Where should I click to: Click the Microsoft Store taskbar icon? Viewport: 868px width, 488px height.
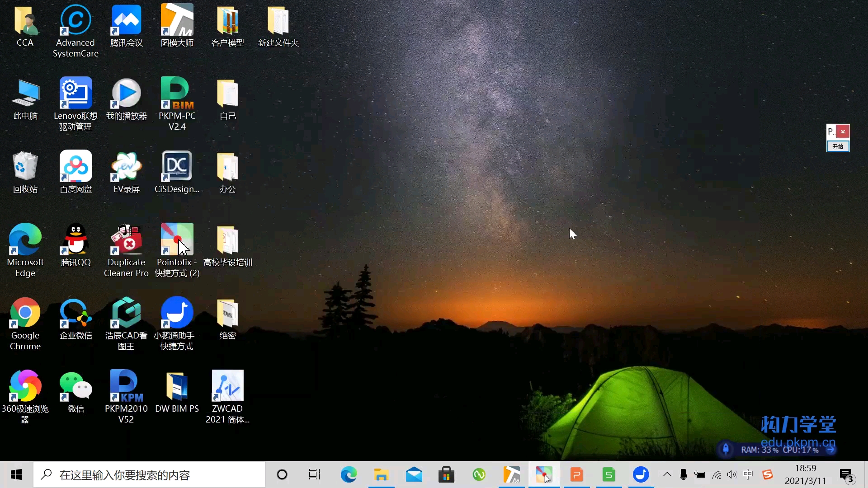tap(446, 475)
